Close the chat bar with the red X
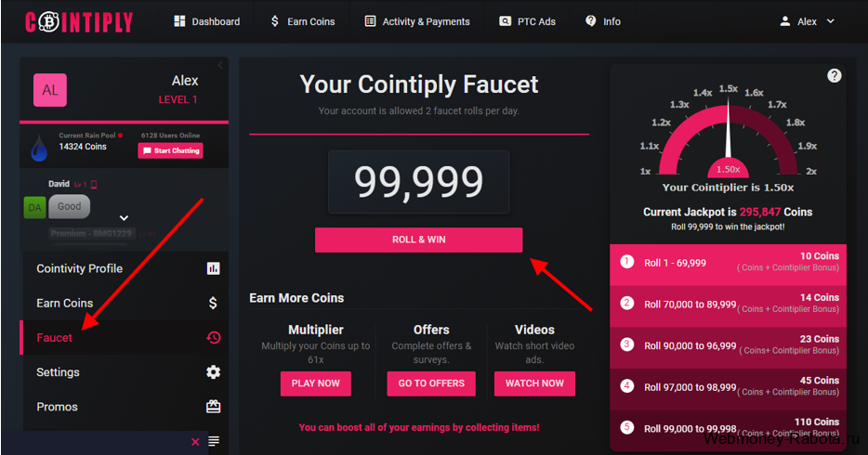Viewport: 868px width, 455px height. tap(195, 442)
